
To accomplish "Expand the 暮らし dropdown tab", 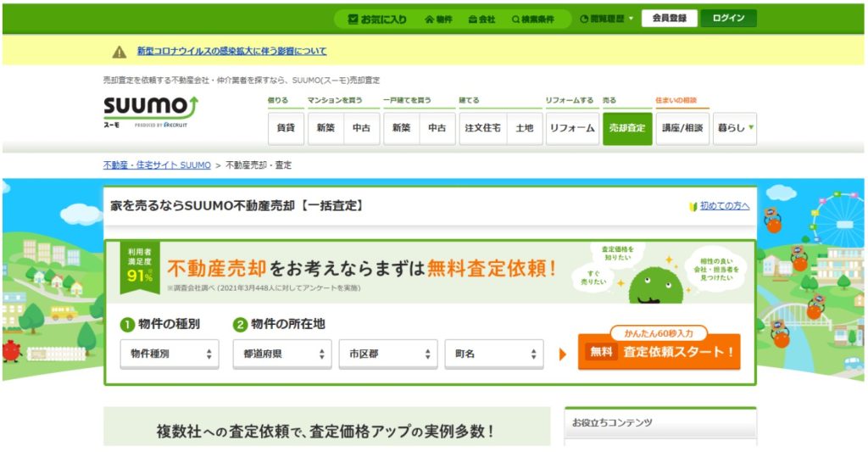I will [x=735, y=129].
